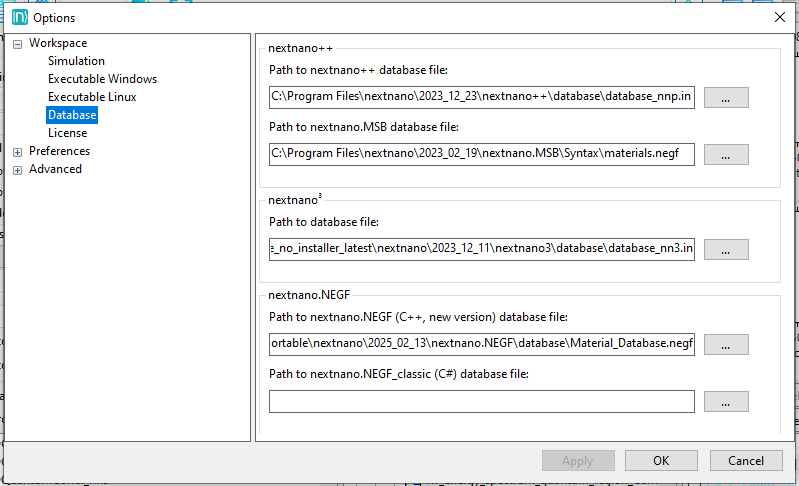Browse for NEGF C++ database file
Image resolution: width=799 pixels, height=486 pixels.
point(726,344)
